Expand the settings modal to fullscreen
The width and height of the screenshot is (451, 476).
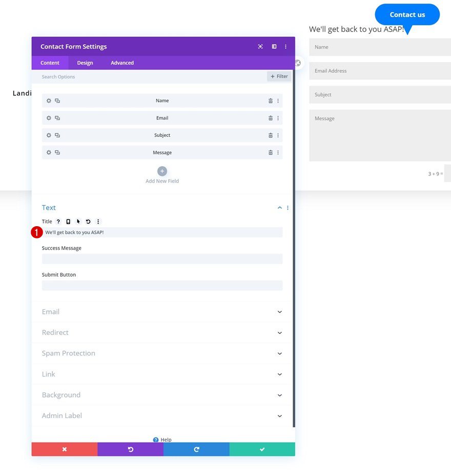pos(260,46)
